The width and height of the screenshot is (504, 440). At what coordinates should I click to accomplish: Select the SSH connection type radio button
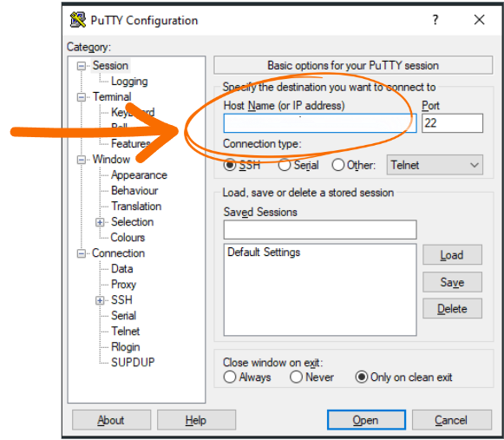pos(230,165)
